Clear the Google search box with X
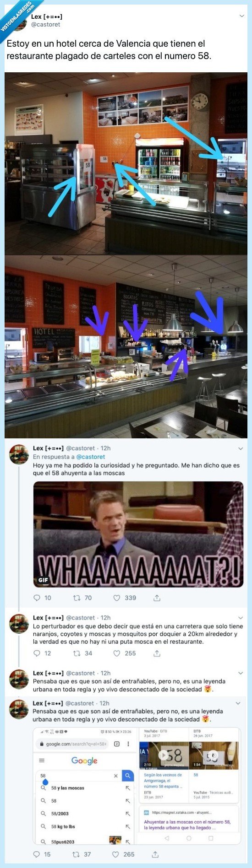This screenshot has height=868, width=252. pos(115,776)
